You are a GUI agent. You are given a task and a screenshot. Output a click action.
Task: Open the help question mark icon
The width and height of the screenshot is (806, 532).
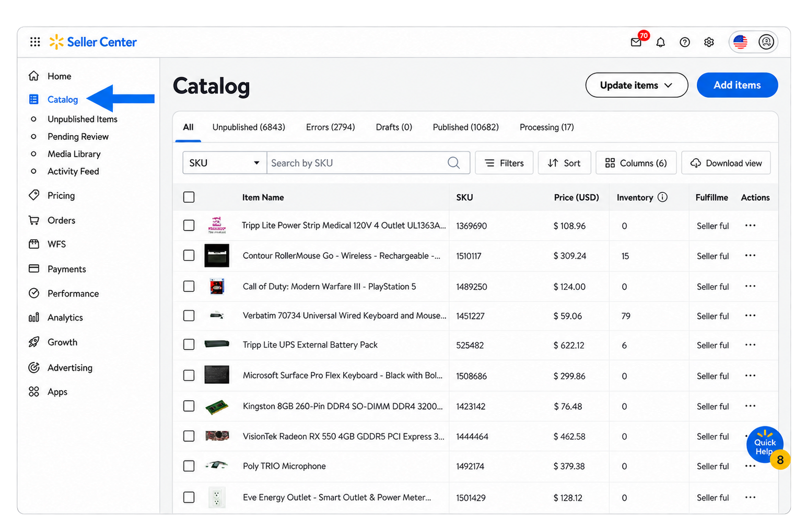click(x=685, y=42)
